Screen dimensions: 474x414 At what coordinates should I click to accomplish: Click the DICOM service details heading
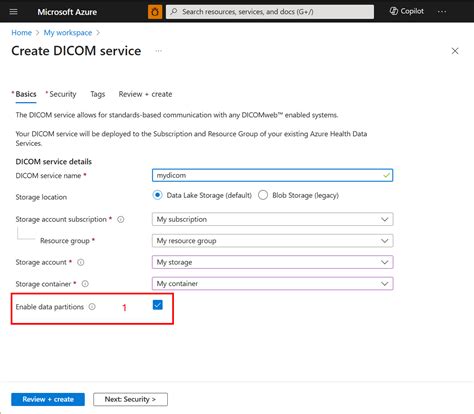[x=54, y=162]
